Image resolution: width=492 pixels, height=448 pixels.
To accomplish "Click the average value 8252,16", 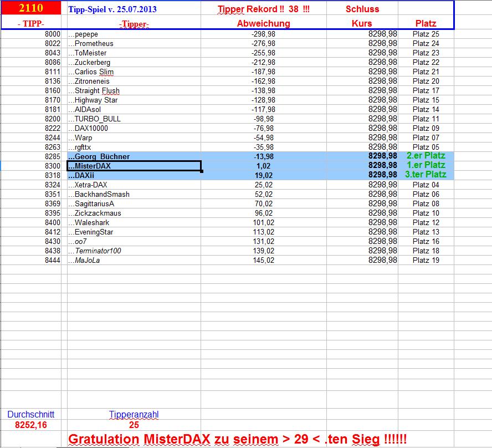I will pyautogui.click(x=30, y=424).
